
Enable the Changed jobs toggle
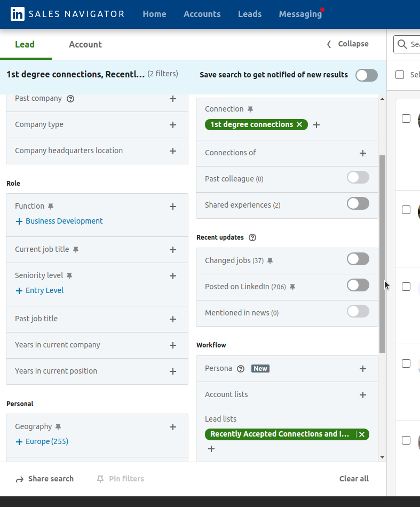[x=358, y=259]
